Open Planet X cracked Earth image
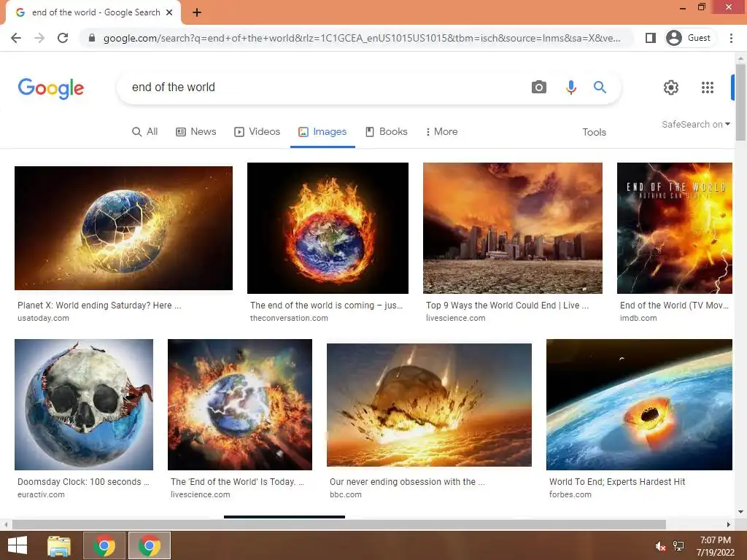This screenshot has height=560, width=747. click(x=123, y=227)
